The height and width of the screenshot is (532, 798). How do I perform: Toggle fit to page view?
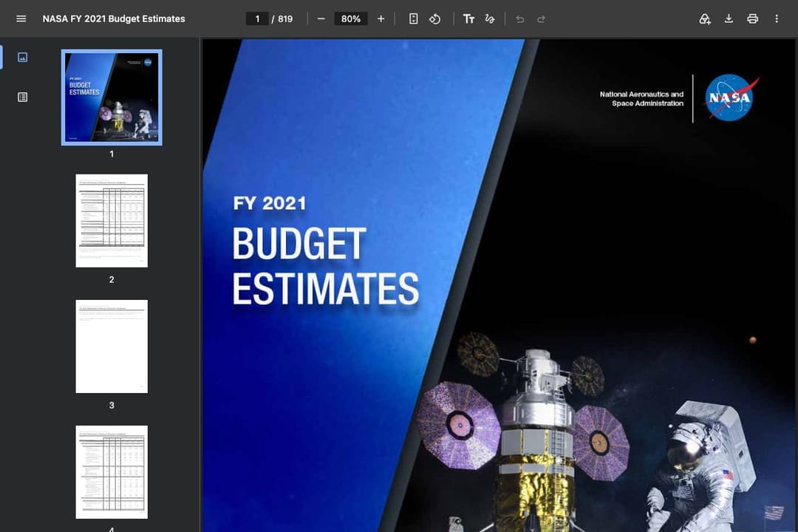(413, 18)
